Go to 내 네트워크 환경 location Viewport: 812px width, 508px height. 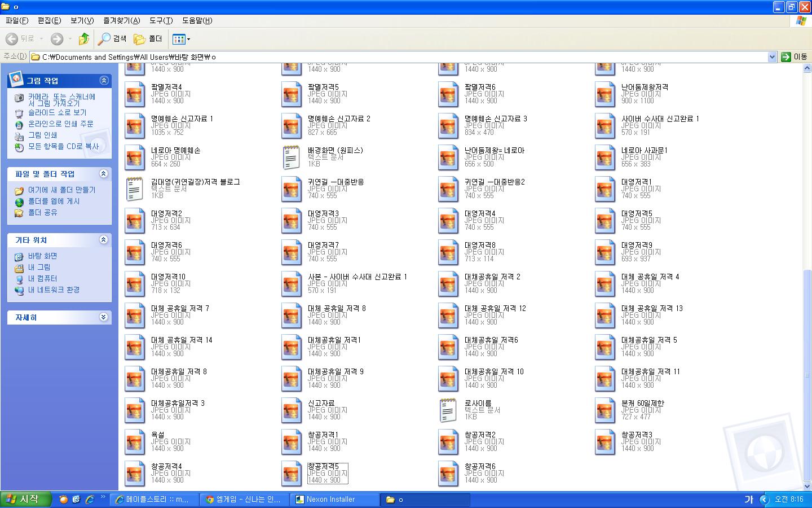[54, 290]
